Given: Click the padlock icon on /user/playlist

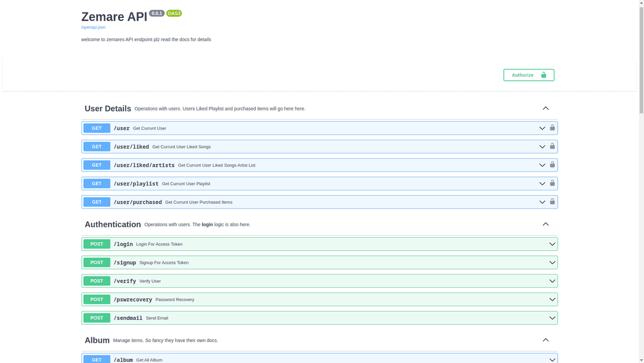Looking at the screenshot, I should [552, 183].
